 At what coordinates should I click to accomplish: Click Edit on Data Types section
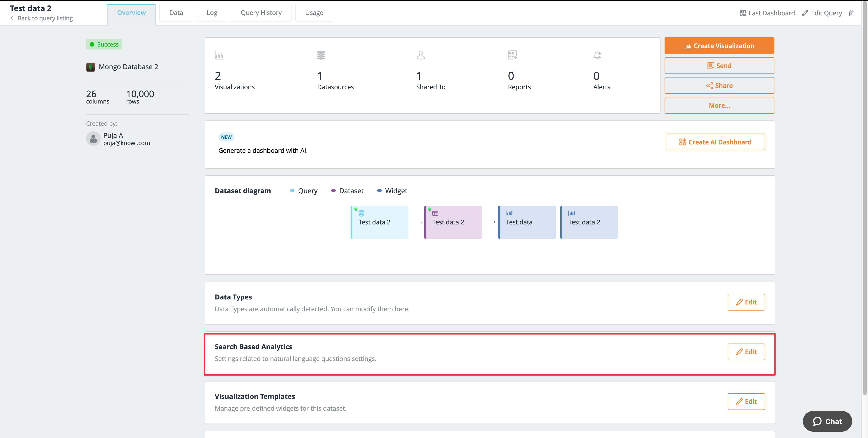746,302
